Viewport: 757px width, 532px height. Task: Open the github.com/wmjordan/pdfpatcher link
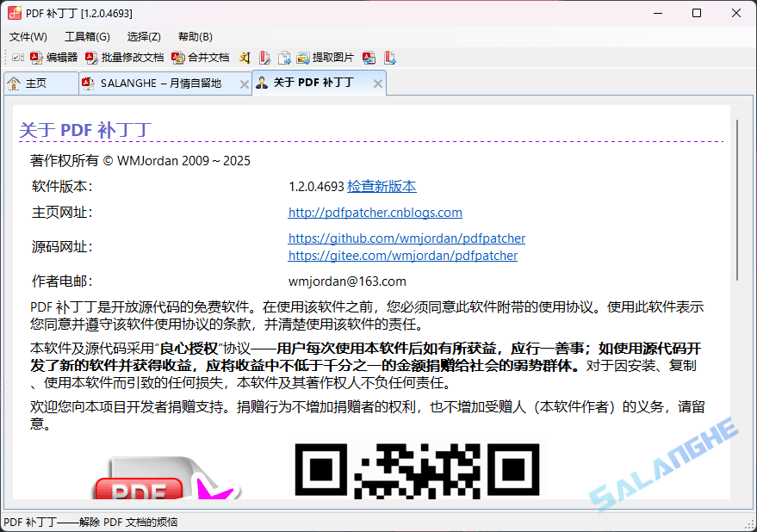pyautogui.click(x=406, y=238)
